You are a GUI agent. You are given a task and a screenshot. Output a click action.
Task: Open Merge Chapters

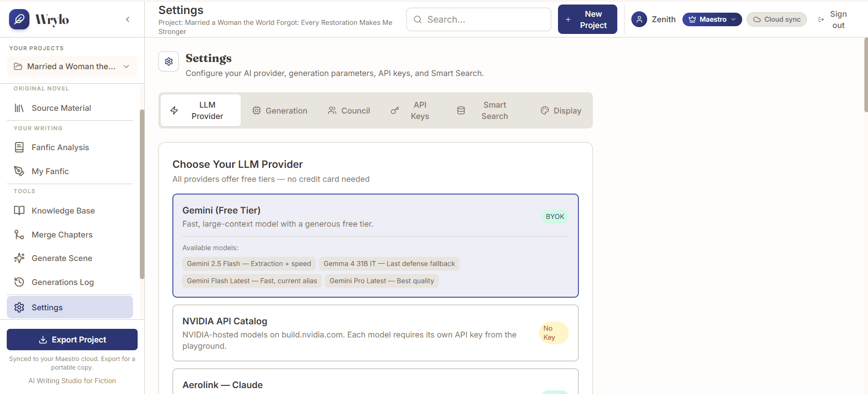[x=70, y=235]
